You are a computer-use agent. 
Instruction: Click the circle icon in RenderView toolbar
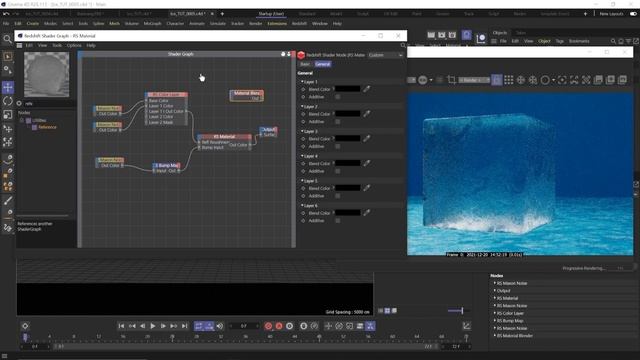pos(545,80)
